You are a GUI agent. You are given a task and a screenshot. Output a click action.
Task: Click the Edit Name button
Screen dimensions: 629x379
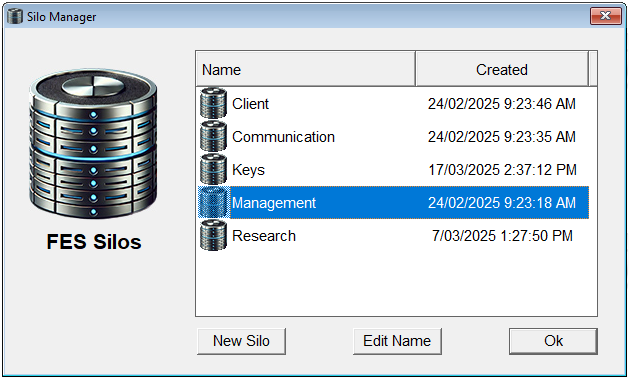397,341
